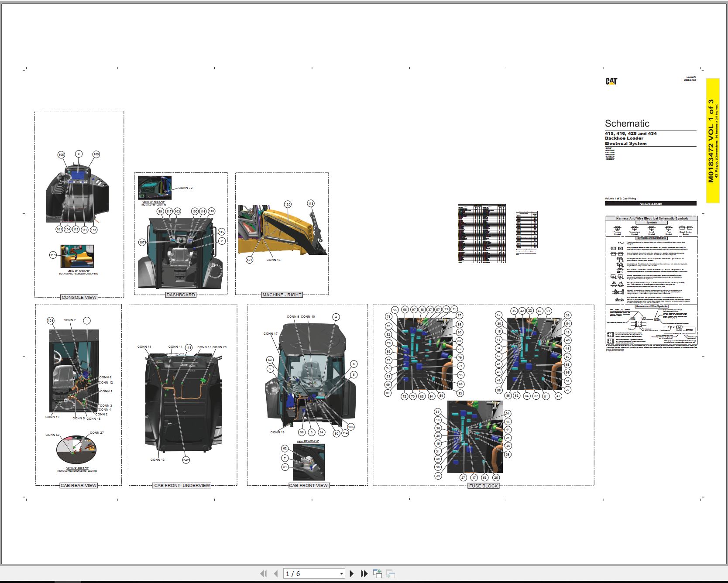The width and height of the screenshot is (728, 583).
Task: Open the page number dropdown arrow
Action: pyautogui.click(x=341, y=574)
